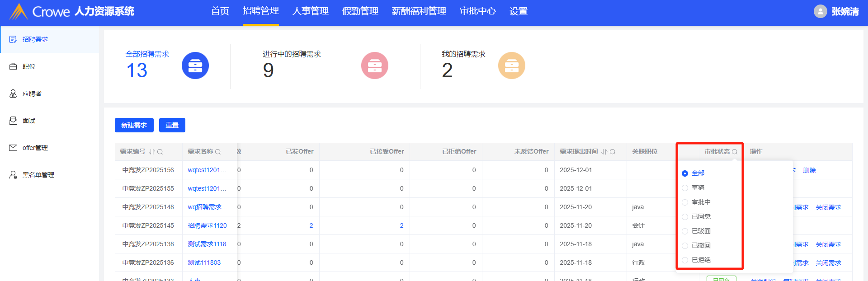Click the blue 全部招聘需求 circle icon
The width and height of the screenshot is (868, 281).
click(x=195, y=66)
